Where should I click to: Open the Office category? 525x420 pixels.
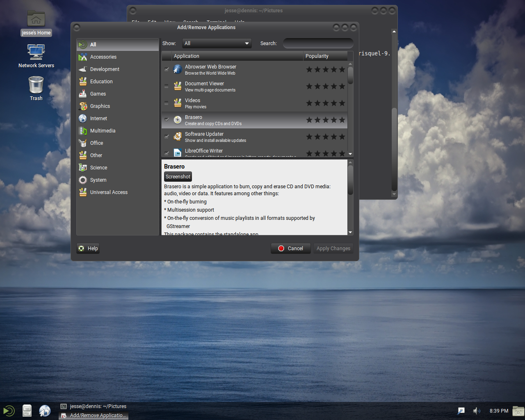point(118,143)
